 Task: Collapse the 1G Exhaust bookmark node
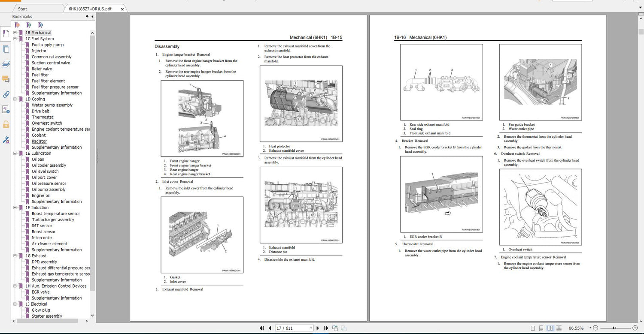[x=15, y=256]
